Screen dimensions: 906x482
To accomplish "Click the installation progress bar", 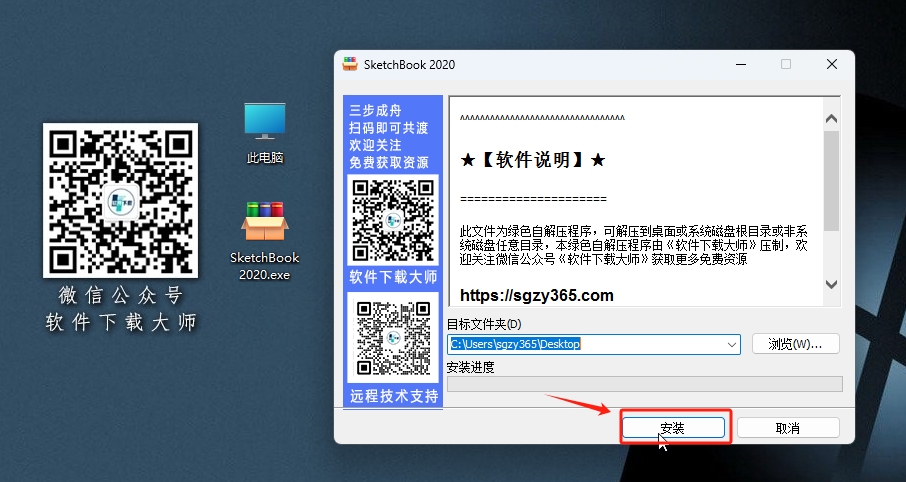I will [x=645, y=384].
